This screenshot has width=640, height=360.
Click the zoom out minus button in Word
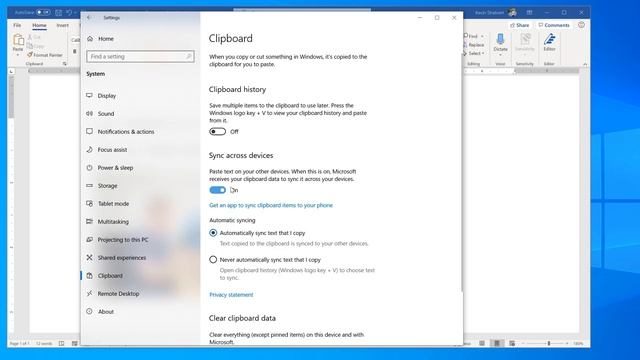click(x=524, y=344)
